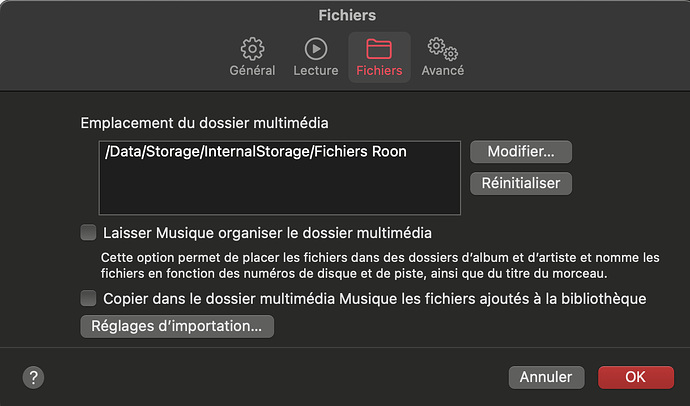Viewport: 690px width, 406px height.
Task: Click the 'Laisser Musique organiser le dossier multimédia' label
Action: [267, 233]
